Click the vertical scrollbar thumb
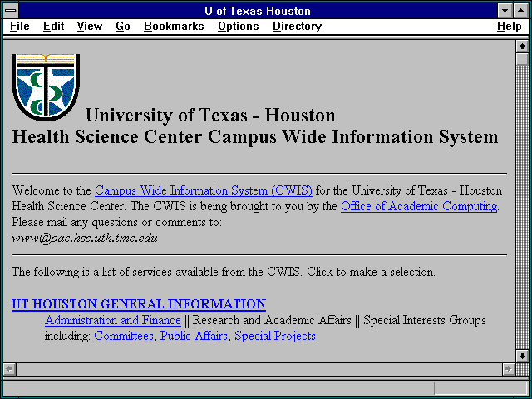 coord(522,59)
